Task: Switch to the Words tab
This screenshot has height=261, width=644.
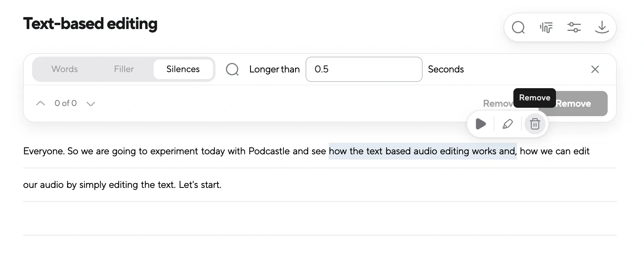Action: (65, 69)
